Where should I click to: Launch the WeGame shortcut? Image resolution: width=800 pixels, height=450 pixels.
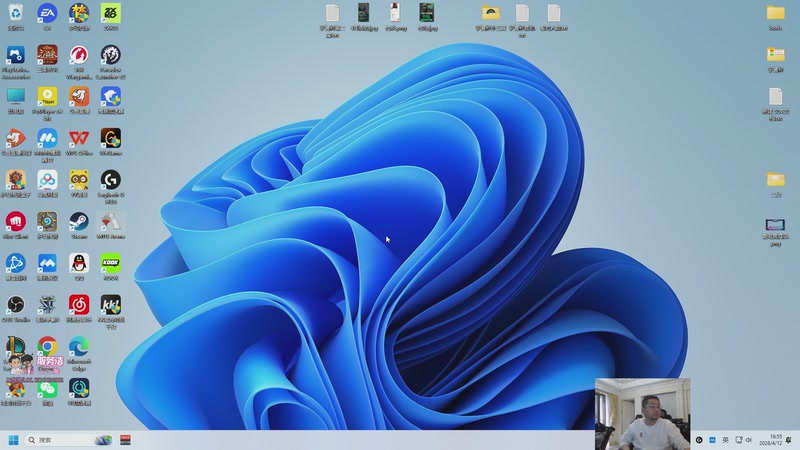111,138
